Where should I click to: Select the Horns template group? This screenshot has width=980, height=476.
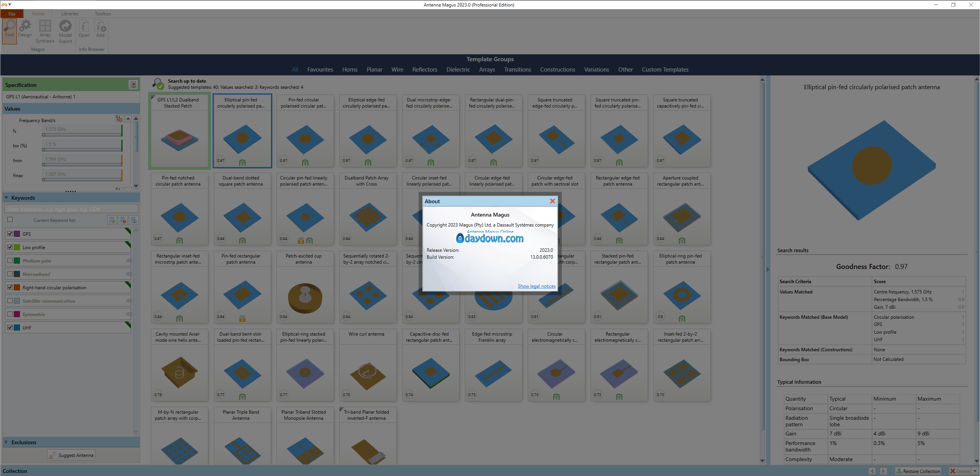[350, 70]
